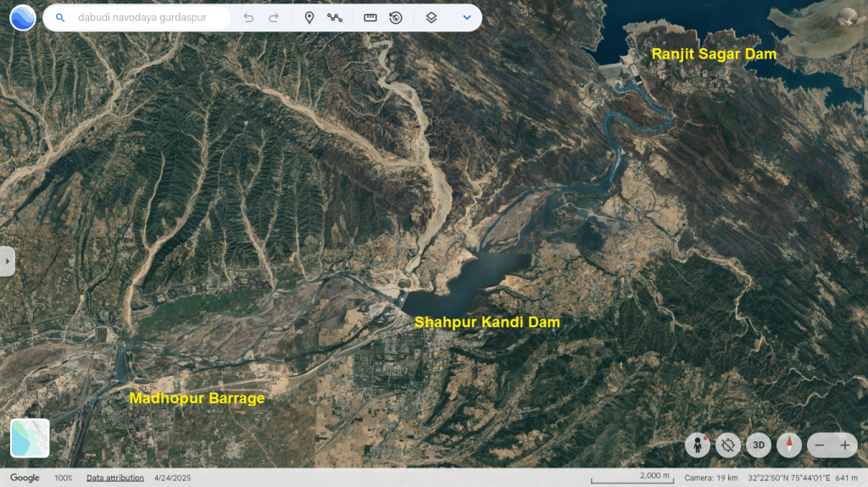Open the Google Earth home logo

coord(23,18)
